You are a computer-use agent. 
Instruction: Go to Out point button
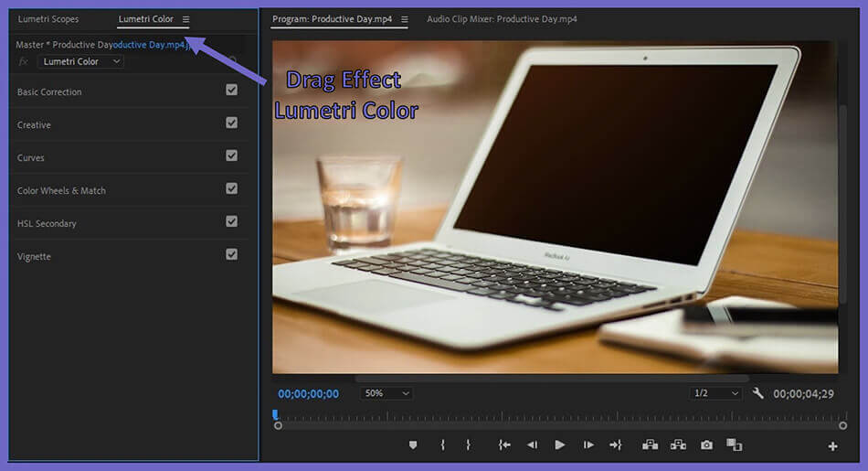(616, 445)
